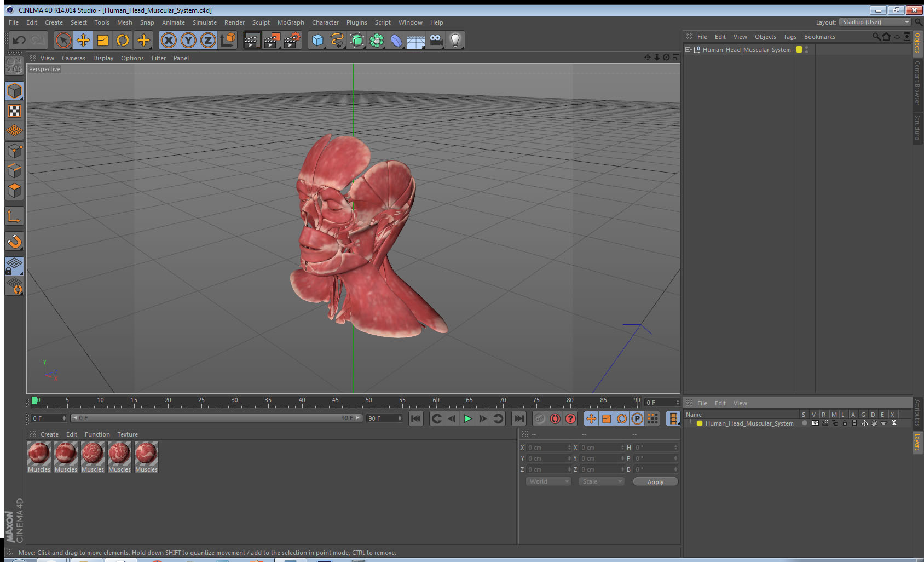Viewport: 924px width, 562px height.
Task: Click the preview range slider bar
Action: point(217,418)
